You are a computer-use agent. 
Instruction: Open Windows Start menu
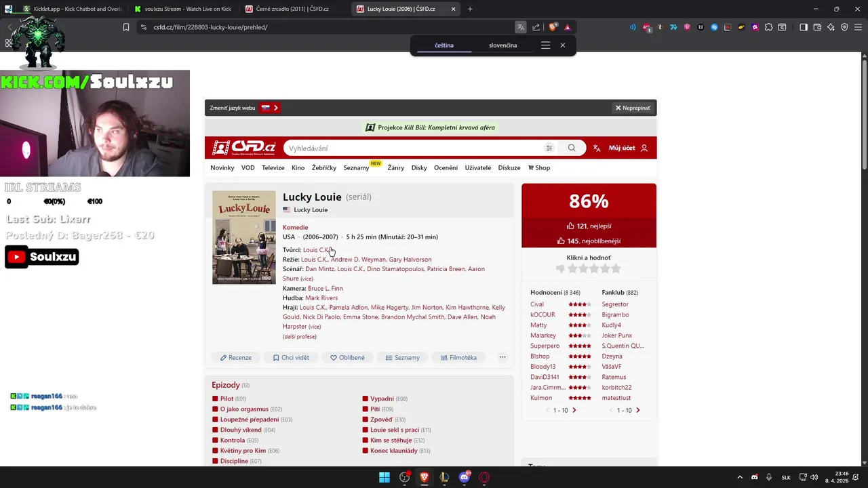point(384,477)
